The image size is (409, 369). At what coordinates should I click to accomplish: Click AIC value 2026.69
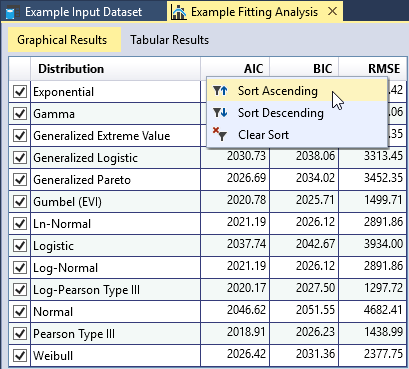[x=246, y=178]
